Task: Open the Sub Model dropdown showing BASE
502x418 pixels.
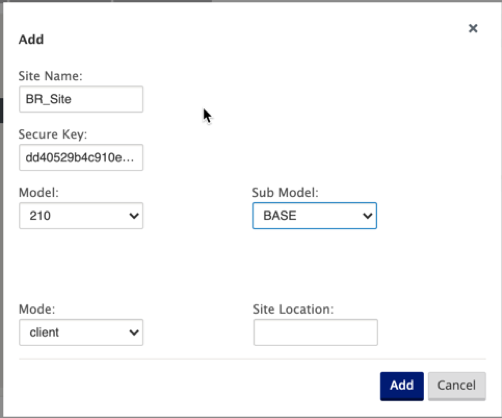Action: click(x=315, y=216)
